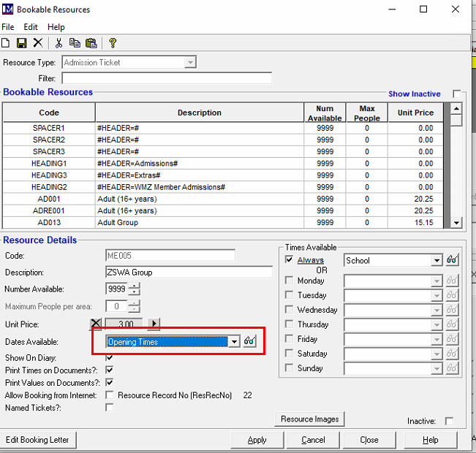476x453 pixels.
Task: Click binoculars icon next to School dropdown
Action: pyautogui.click(x=452, y=260)
